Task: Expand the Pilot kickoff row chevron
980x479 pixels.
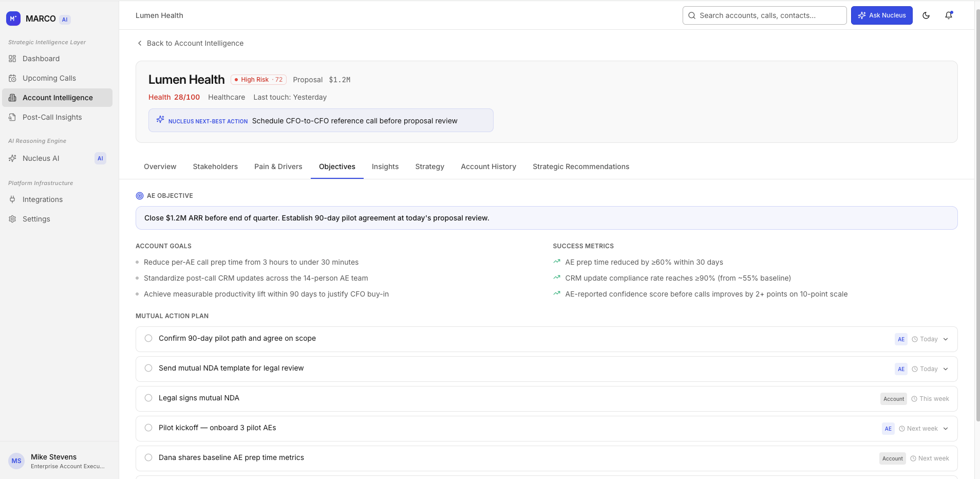Action: pyautogui.click(x=946, y=429)
